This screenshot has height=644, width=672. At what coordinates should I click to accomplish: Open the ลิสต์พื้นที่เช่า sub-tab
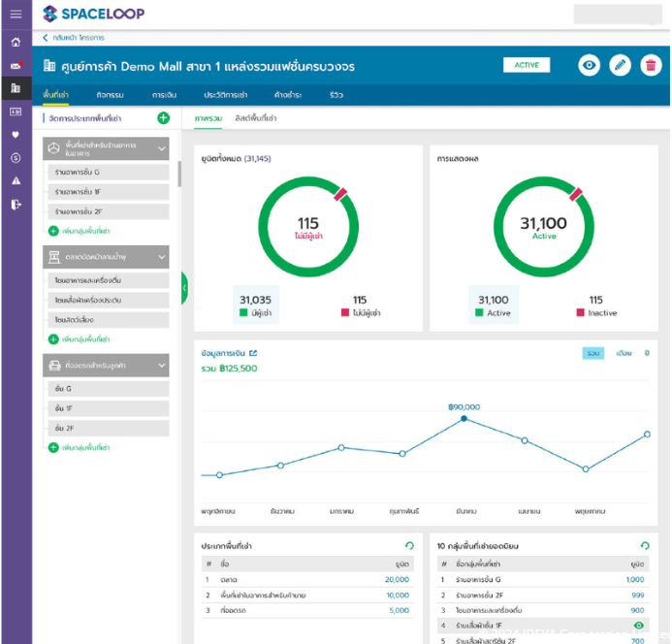(256, 118)
